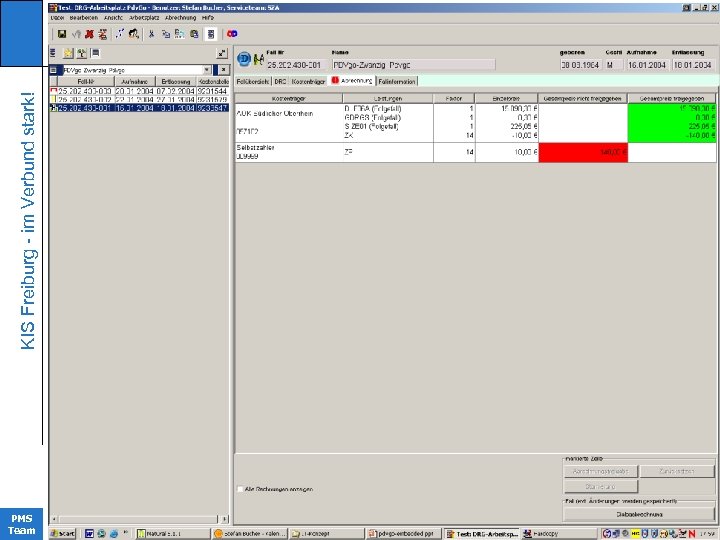The width and height of the screenshot is (720, 540).
Task: Click the toolbar icon after copy
Action: tap(180, 34)
